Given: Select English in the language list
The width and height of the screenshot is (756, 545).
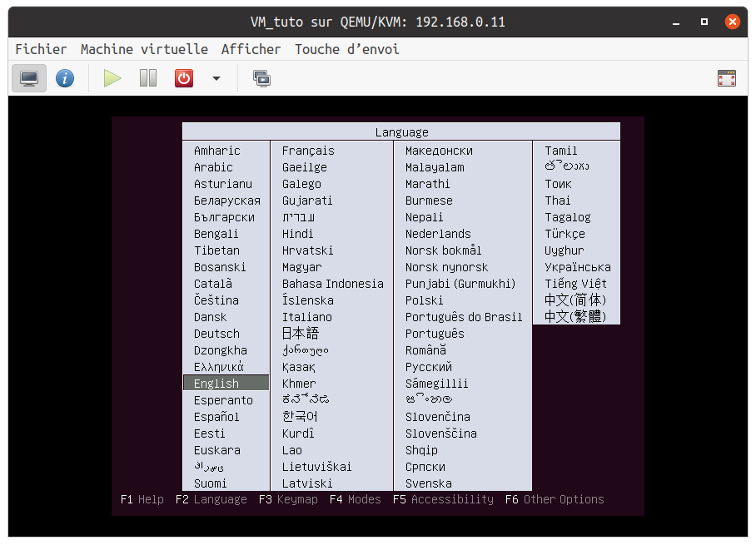Looking at the screenshot, I should point(216,384).
